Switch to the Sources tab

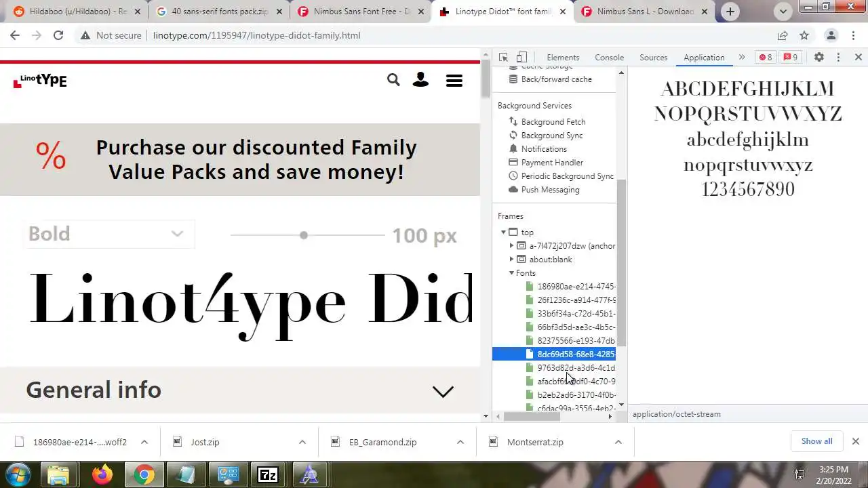pos(653,57)
